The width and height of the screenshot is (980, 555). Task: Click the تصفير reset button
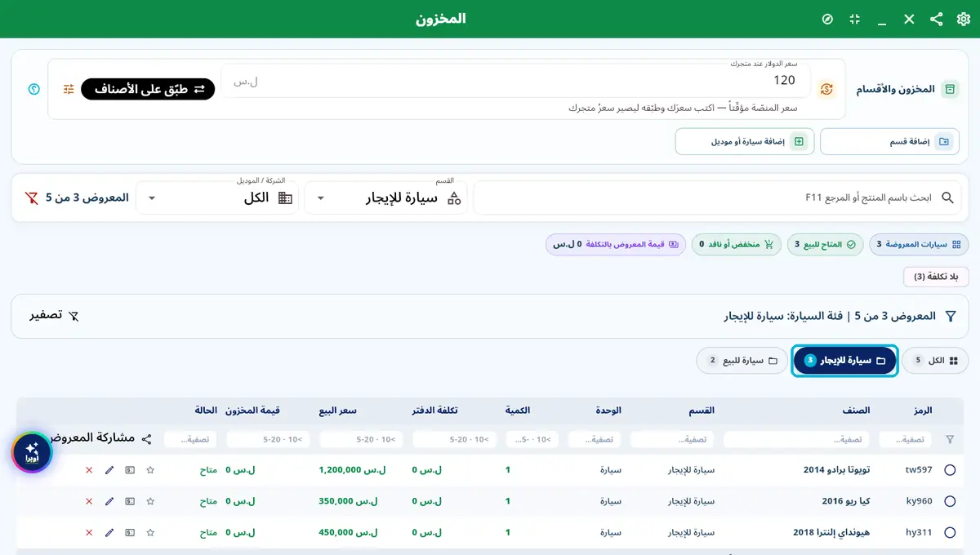click(x=54, y=315)
